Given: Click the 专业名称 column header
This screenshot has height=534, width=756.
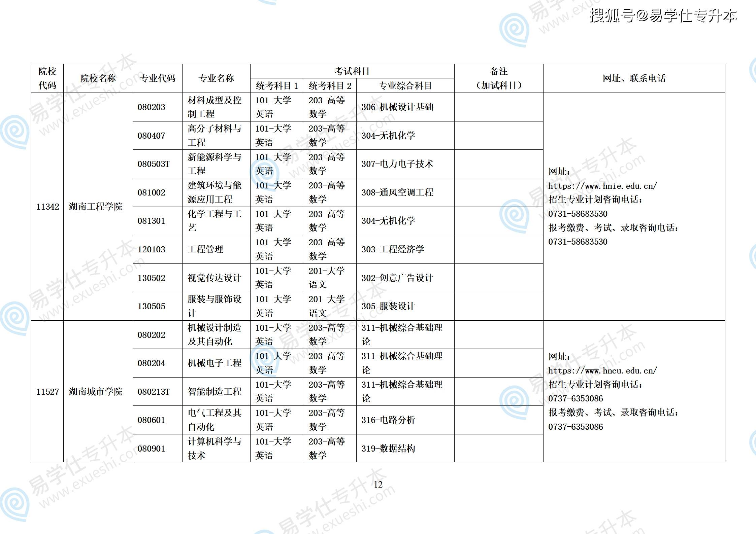Looking at the screenshot, I should click(216, 78).
